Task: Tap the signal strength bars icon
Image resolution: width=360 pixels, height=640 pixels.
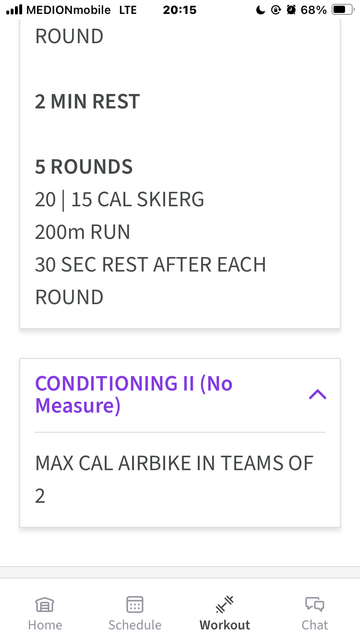Action: (x=14, y=10)
